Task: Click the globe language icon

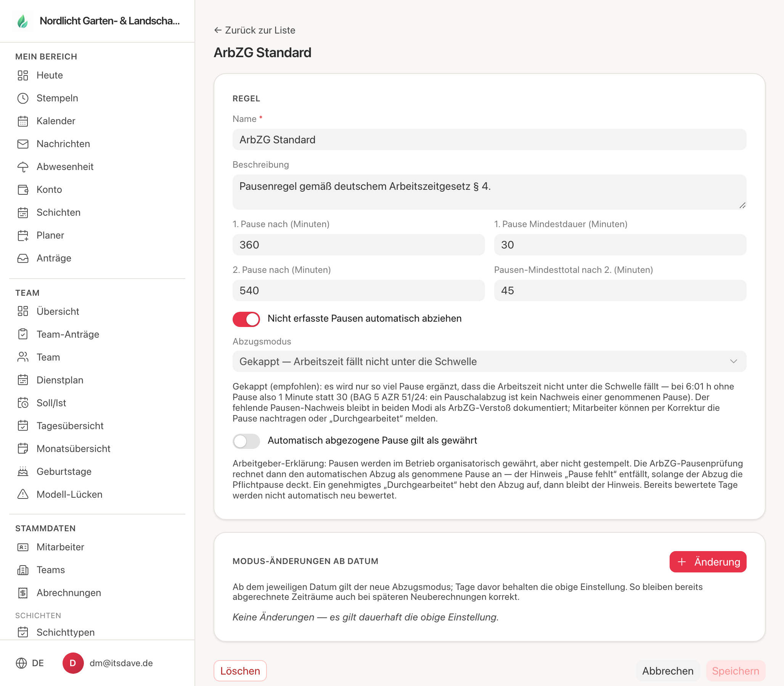Action: [21, 664]
